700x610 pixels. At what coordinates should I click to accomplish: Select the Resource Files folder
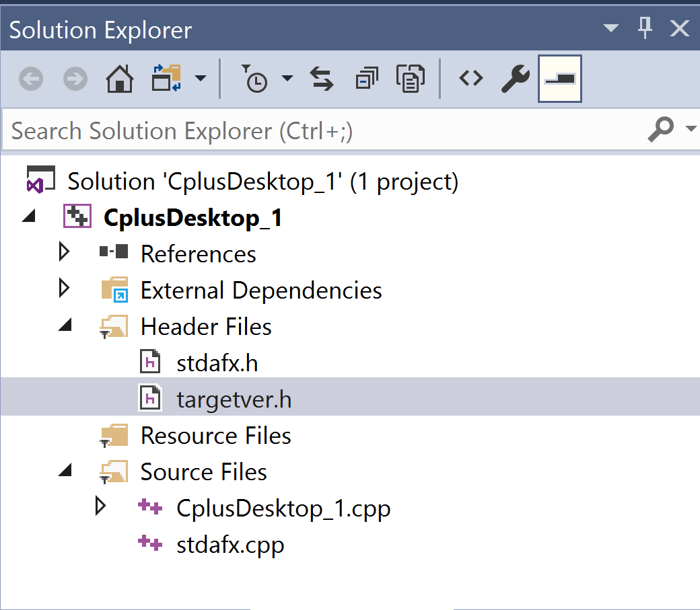[x=215, y=435]
